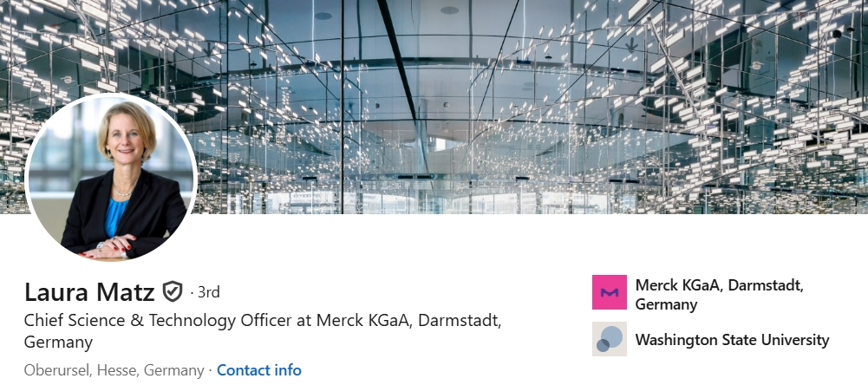Viewport: 868px width, 385px height.
Task: Click the Laura Matz name heading
Action: pos(89,292)
